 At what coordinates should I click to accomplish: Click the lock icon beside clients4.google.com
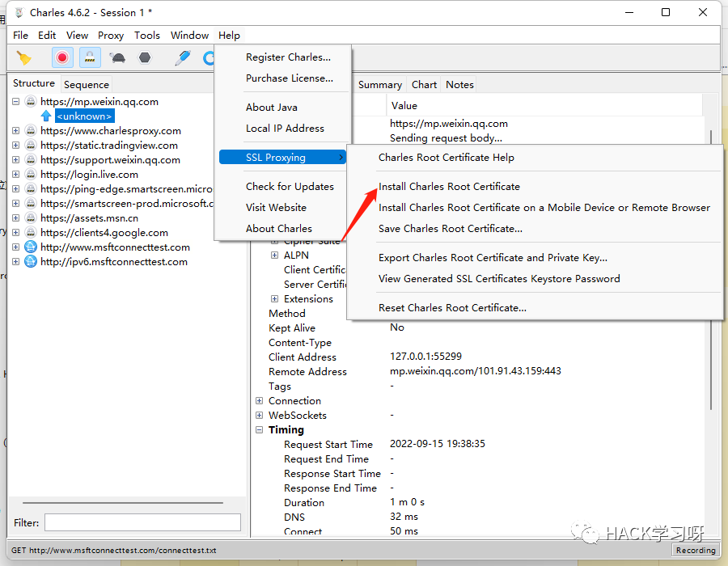pyautogui.click(x=31, y=232)
